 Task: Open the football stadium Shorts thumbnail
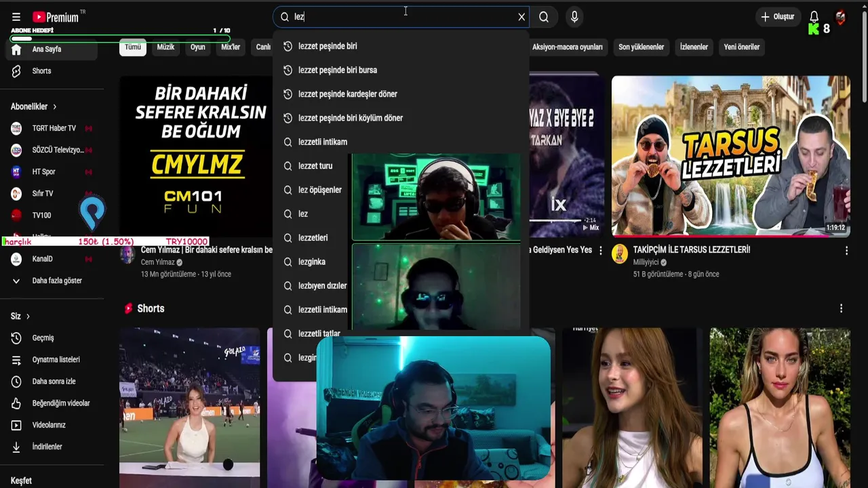tap(189, 407)
